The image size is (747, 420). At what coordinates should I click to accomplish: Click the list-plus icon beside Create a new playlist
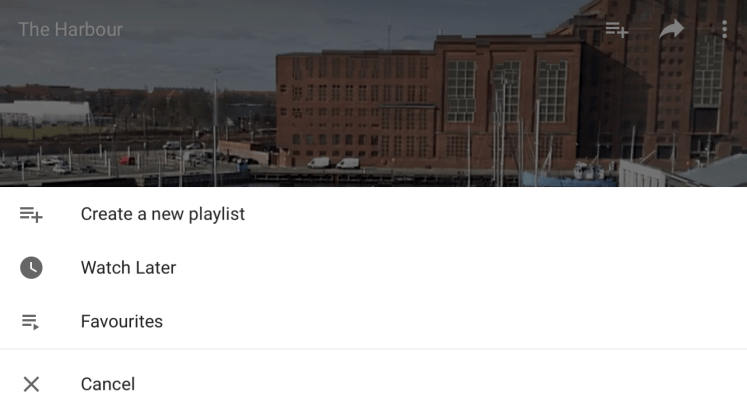pos(31,214)
